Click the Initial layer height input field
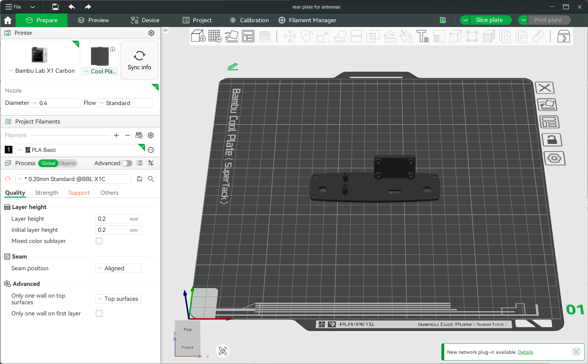 tap(118, 230)
